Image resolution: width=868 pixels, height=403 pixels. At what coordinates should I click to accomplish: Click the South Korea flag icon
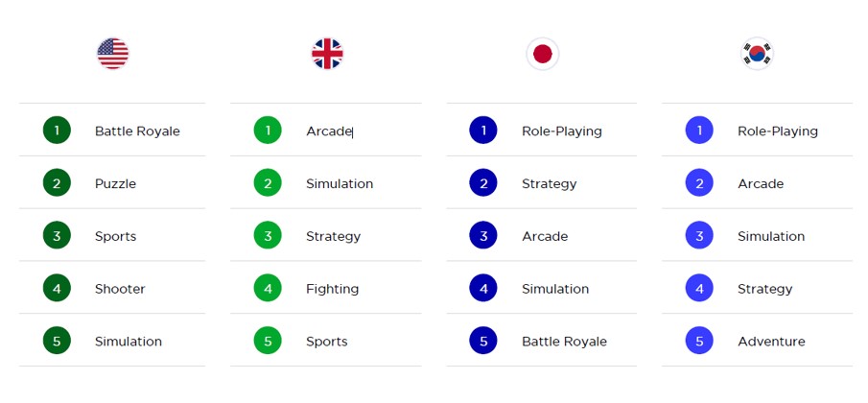point(757,54)
